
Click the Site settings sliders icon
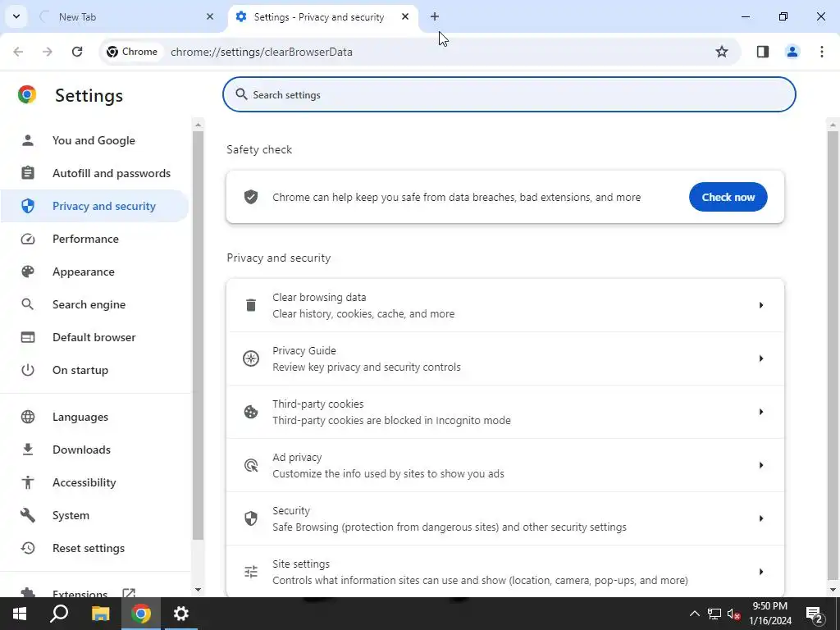click(x=251, y=572)
